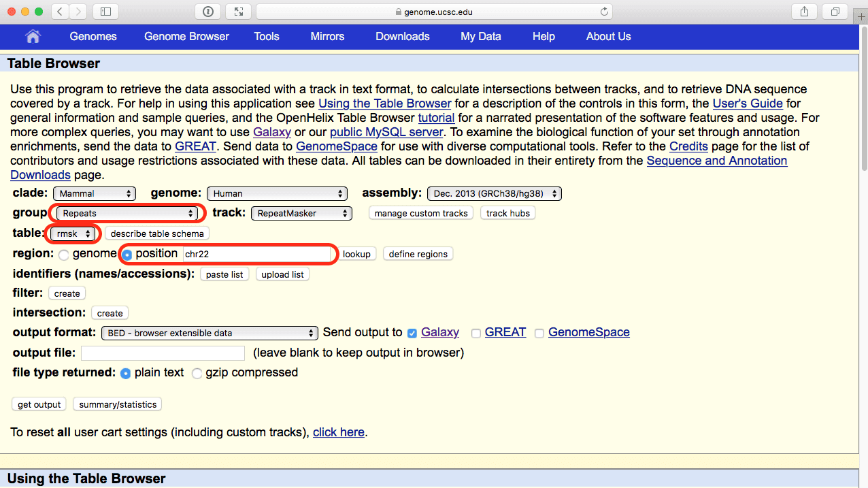Open the output format dropdown
868x488 pixels.
(209, 334)
